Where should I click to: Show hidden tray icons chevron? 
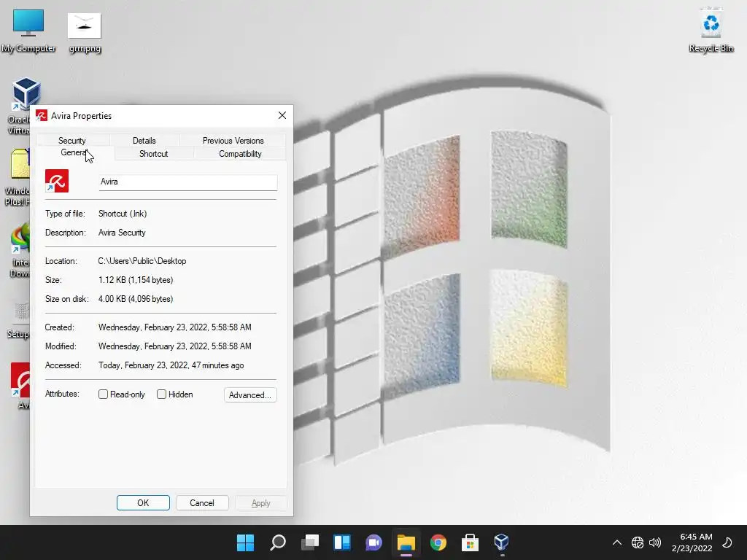pos(617,542)
